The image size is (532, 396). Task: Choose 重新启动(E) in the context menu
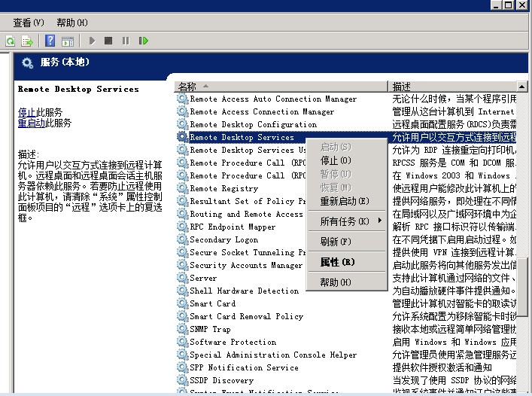coord(345,201)
